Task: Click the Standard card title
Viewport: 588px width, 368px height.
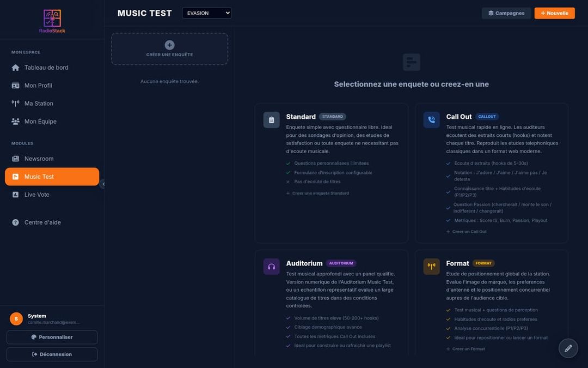Action: pos(301,117)
